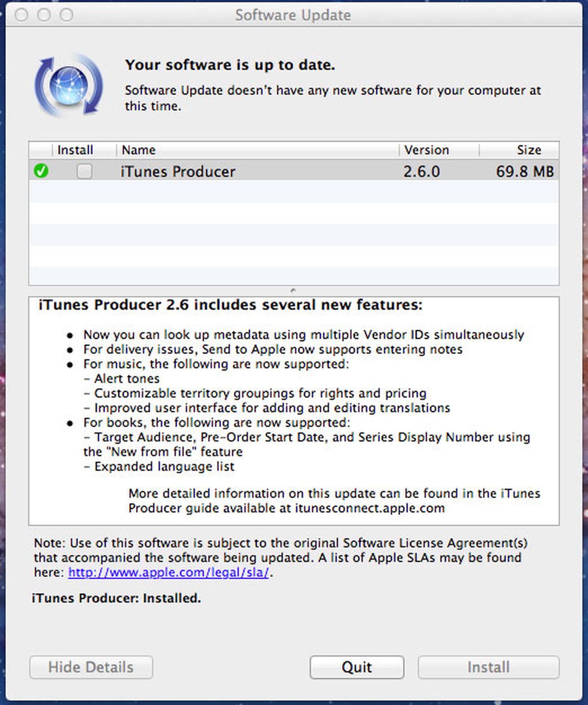The height and width of the screenshot is (705, 588).
Task: Click the 'iTunes Producer 2.6 includes several new features:' heading
Action: pos(230,305)
